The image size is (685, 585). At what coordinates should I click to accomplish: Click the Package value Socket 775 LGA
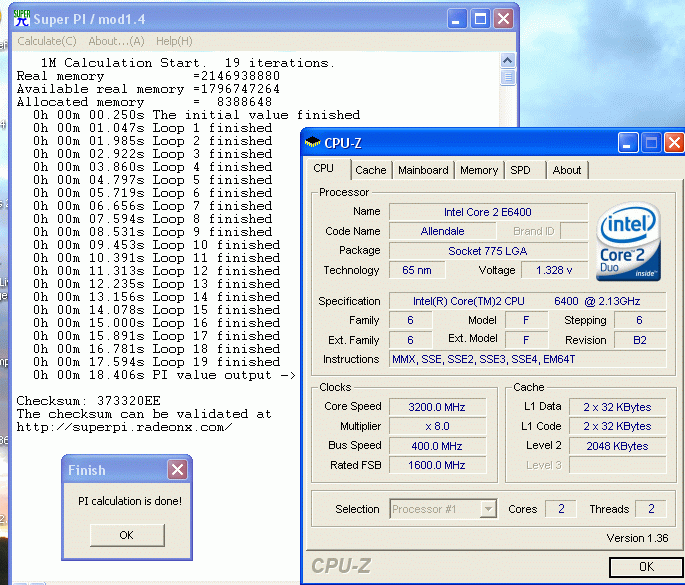[488, 251]
